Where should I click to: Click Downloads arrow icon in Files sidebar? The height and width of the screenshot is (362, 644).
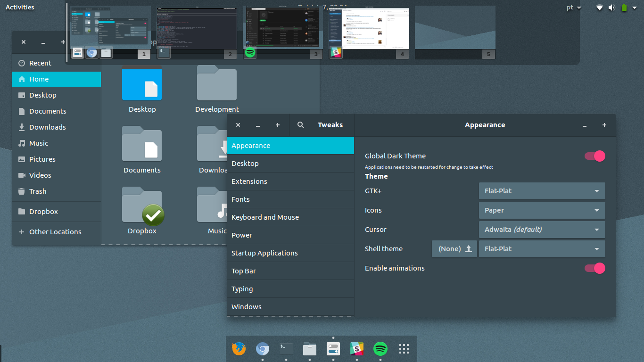(x=22, y=127)
